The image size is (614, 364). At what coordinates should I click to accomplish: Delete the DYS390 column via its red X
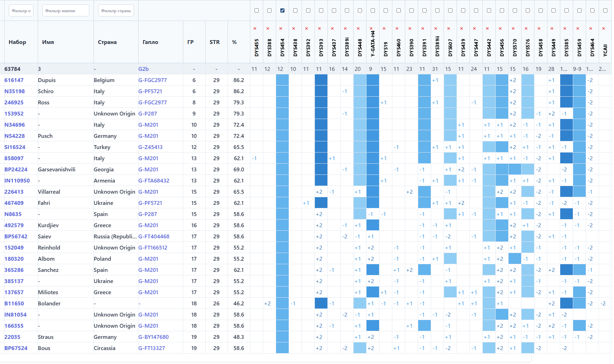[x=410, y=29]
